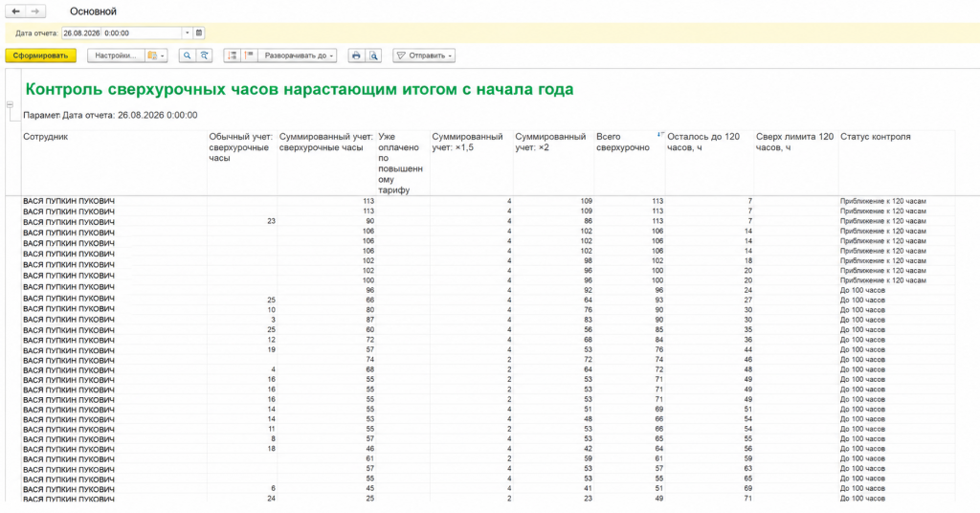Open the date field dropdown arrow

pos(187,33)
